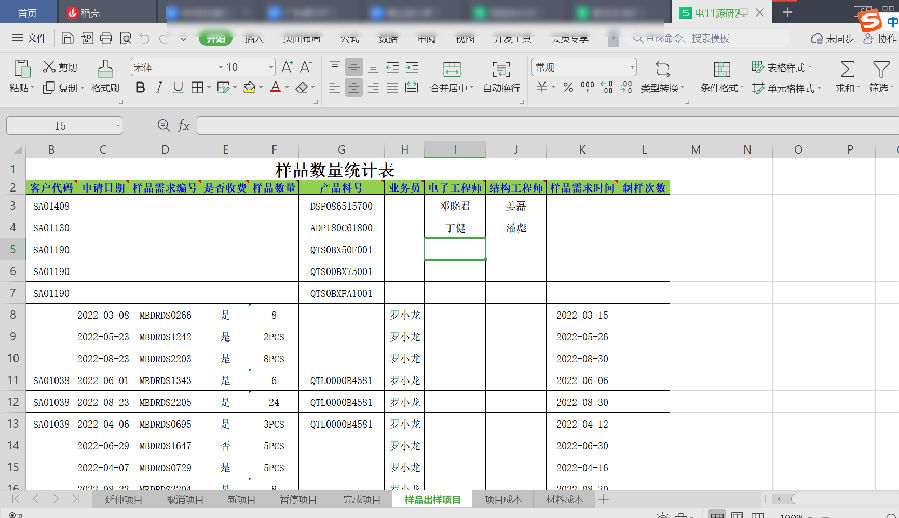Click the Undo arrow icon
The height and width of the screenshot is (518, 899).
tap(146, 39)
